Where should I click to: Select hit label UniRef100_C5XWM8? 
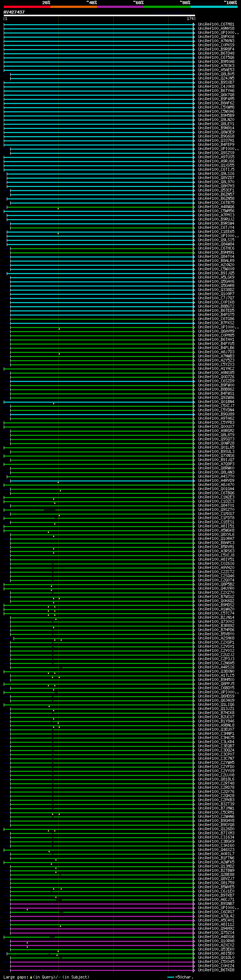click(216, 107)
